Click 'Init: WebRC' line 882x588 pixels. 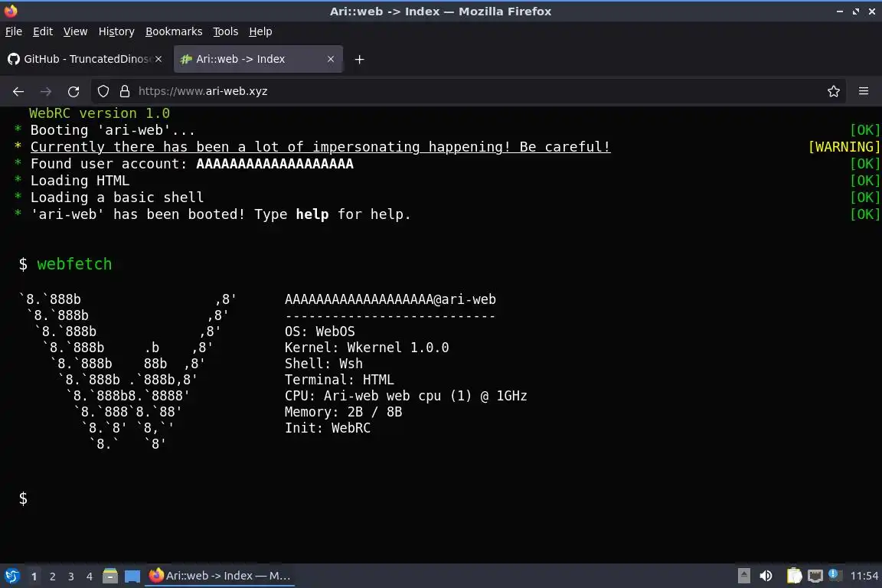point(328,428)
